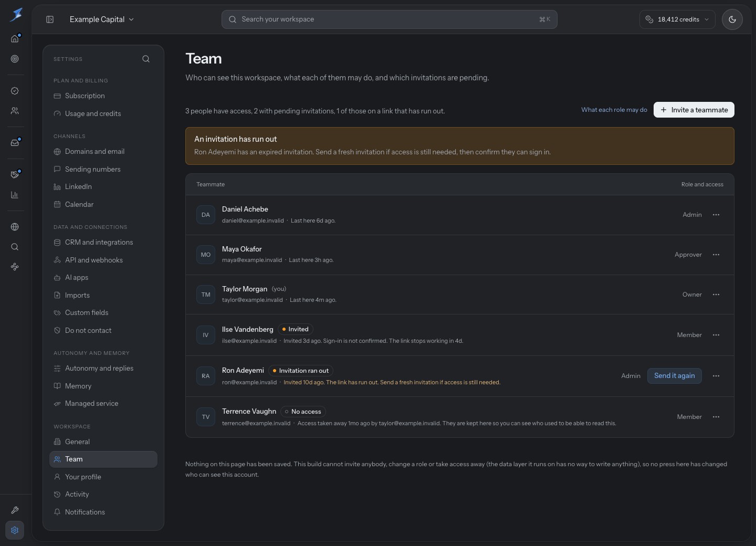Screen dimensions: 756x546
Task: Open Notifications settings
Action: tap(103, 512)
